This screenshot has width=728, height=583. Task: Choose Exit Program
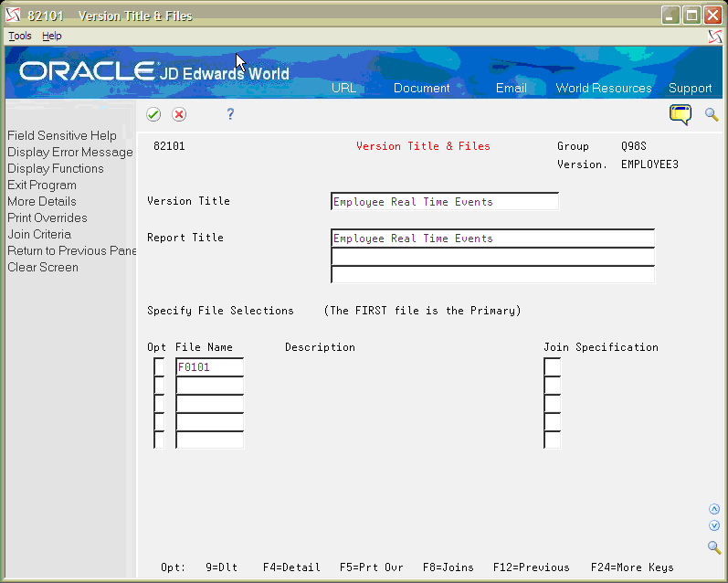[x=42, y=185]
